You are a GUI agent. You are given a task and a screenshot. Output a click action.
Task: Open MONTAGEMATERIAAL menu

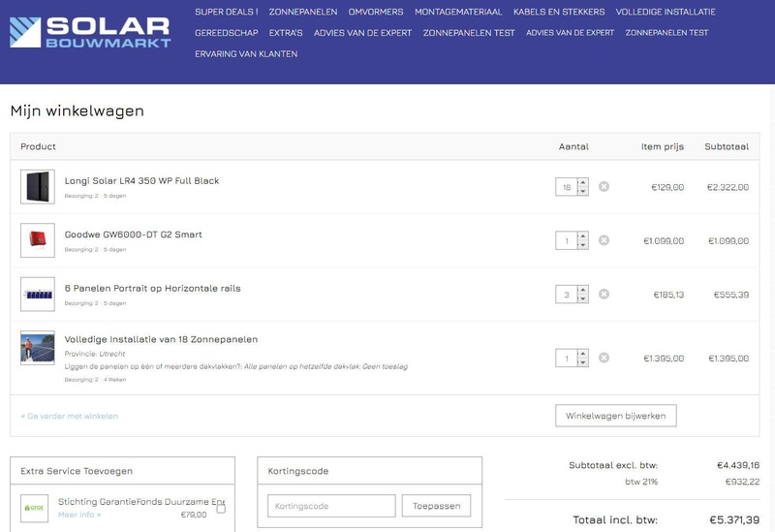pos(458,12)
